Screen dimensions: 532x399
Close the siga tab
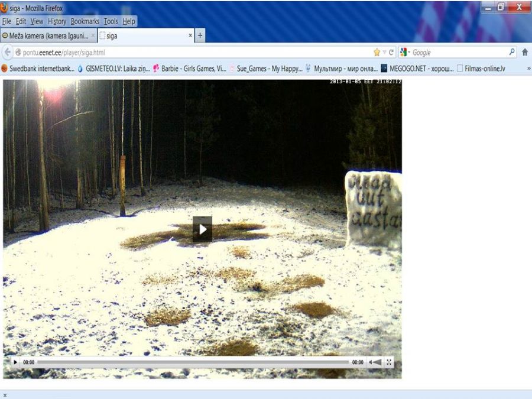[x=190, y=35]
